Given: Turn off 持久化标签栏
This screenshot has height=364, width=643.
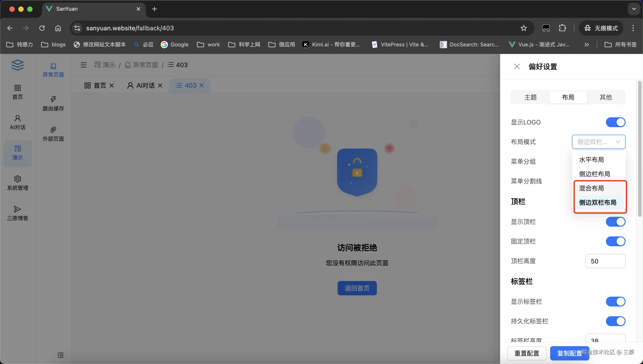Looking at the screenshot, I should [615, 321].
